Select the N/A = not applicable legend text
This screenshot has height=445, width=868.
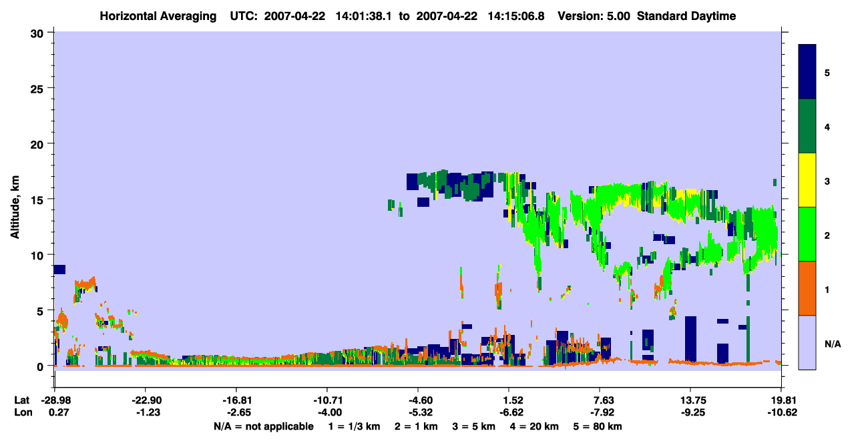[263, 426]
